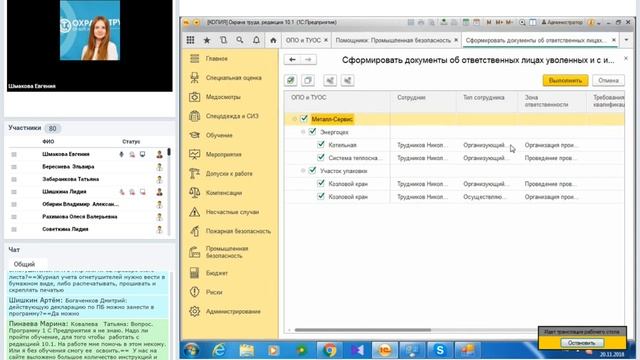
Task: Click Шмакова Евгения microphone status icon
Action: [121, 154]
